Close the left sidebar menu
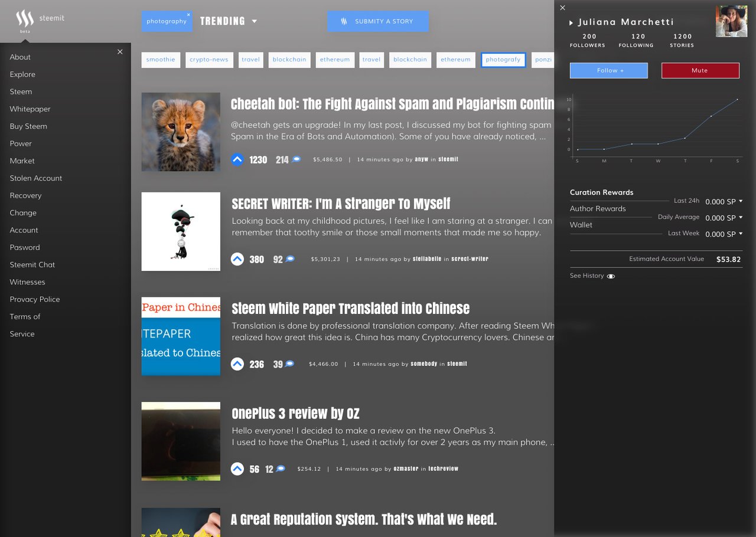The image size is (756, 537). pyautogui.click(x=120, y=52)
